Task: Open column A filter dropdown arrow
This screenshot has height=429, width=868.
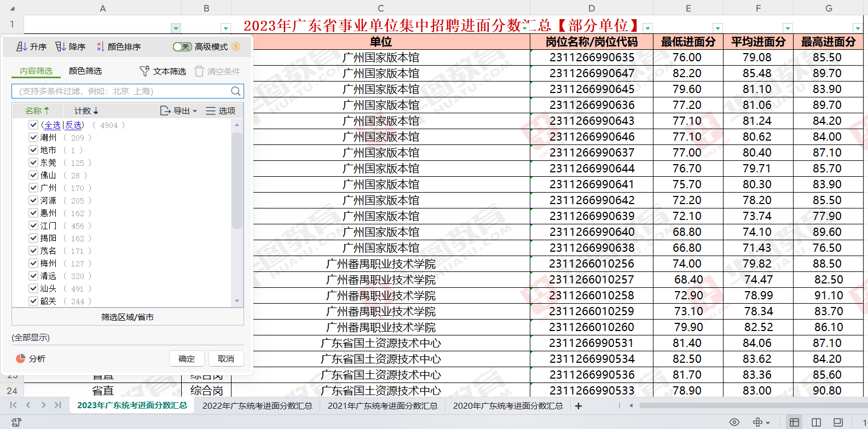Action: coord(176,28)
